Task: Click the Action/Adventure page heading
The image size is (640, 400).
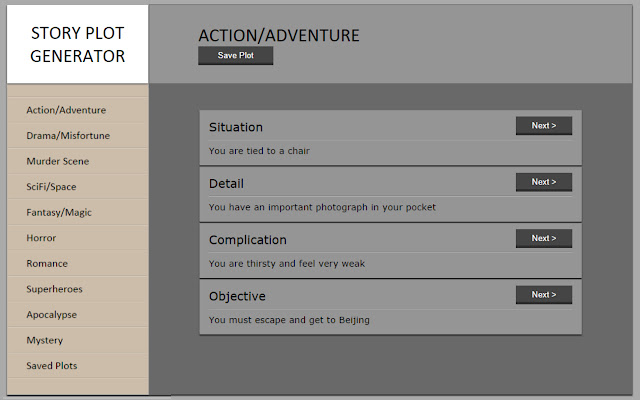Action: [x=279, y=36]
